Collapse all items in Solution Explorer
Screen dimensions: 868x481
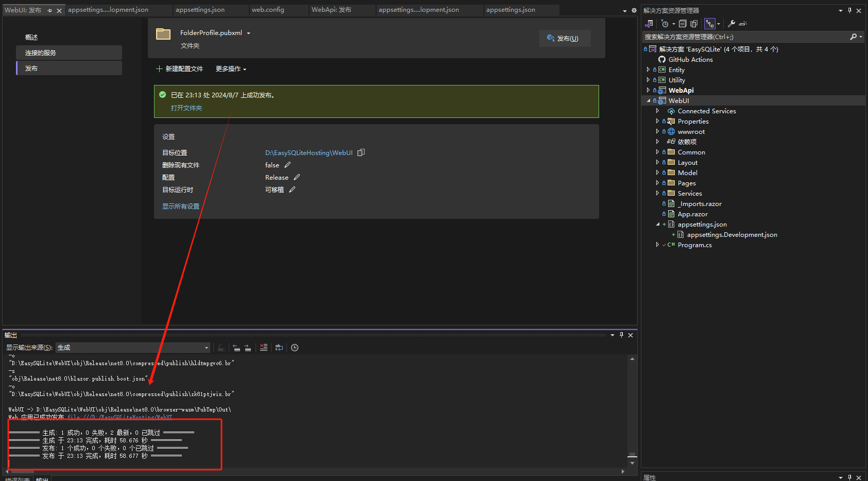click(683, 24)
